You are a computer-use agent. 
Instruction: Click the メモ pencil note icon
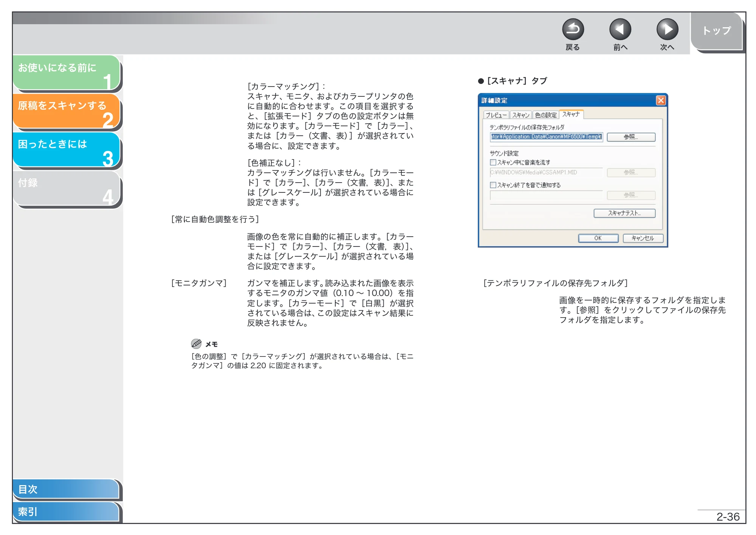pyautogui.click(x=196, y=344)
